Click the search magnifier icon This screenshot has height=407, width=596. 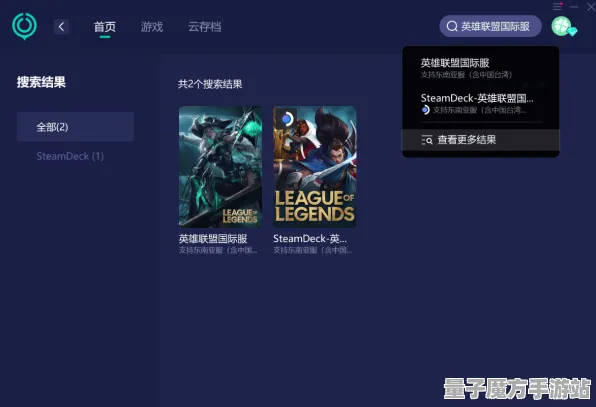pyautogui.click(x=452, y=26)
